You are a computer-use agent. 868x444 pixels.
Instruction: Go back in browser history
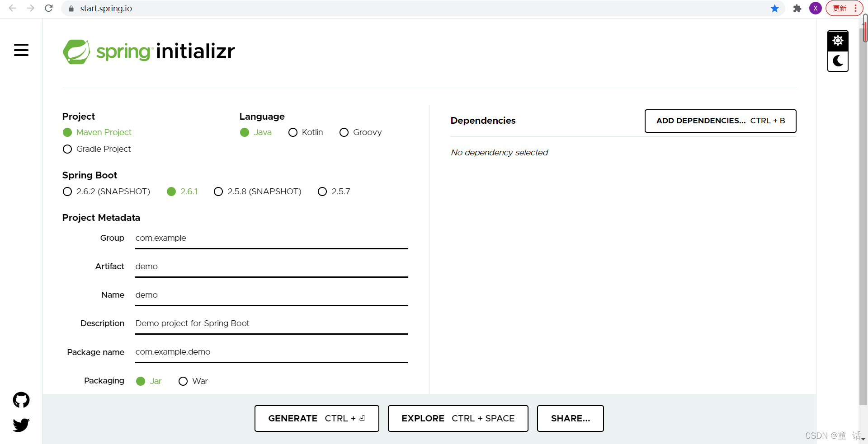point(13,8)
